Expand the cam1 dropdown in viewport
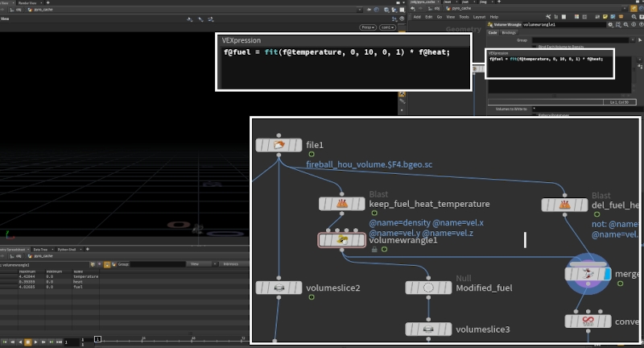Image resolution: width=644 pixels, height=348 pixels. point(387,27)
